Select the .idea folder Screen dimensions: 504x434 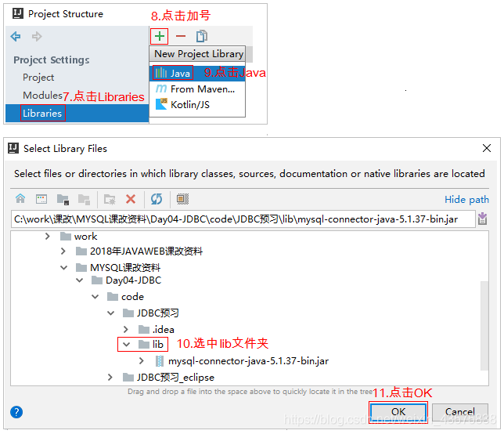point(157,329)
